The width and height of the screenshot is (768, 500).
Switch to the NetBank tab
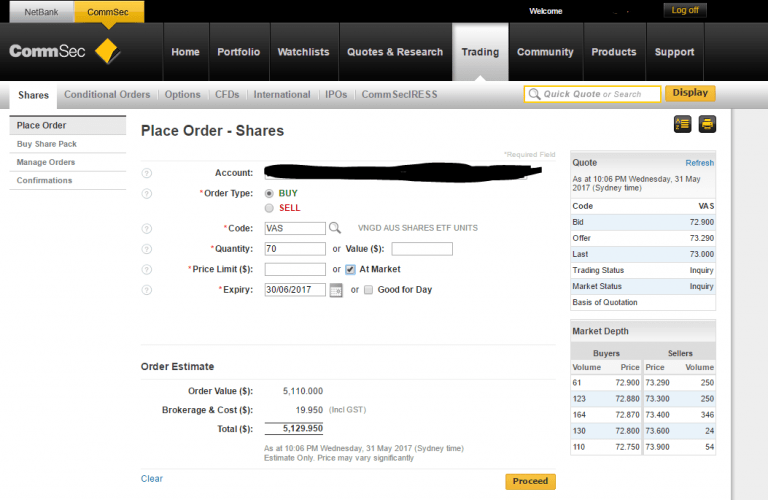point(41,12)
